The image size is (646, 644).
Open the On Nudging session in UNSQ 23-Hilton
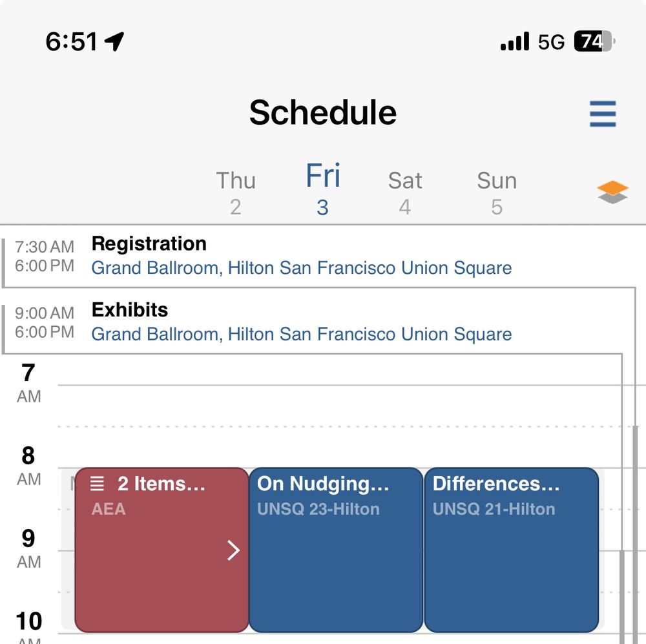click(x=335, y=549)
